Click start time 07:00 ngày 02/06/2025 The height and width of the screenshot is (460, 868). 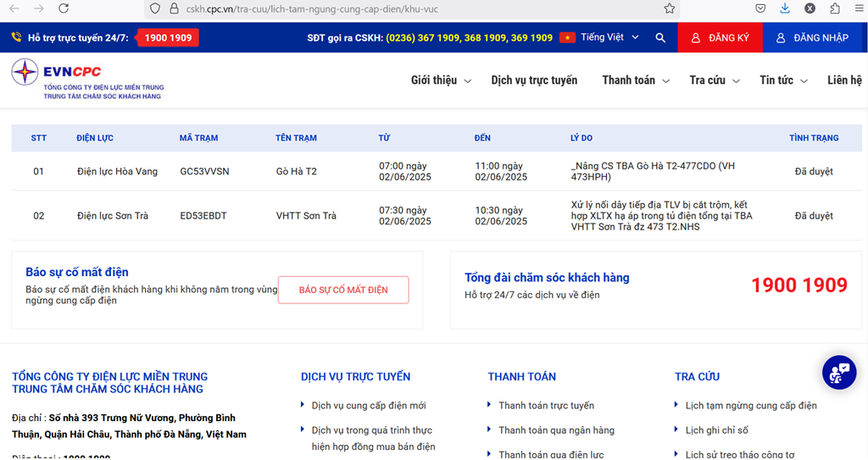tap(405, 172)
